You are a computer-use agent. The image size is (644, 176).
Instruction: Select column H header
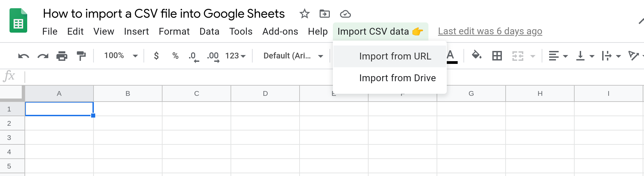pyautogui.click(x=540, y=93)
